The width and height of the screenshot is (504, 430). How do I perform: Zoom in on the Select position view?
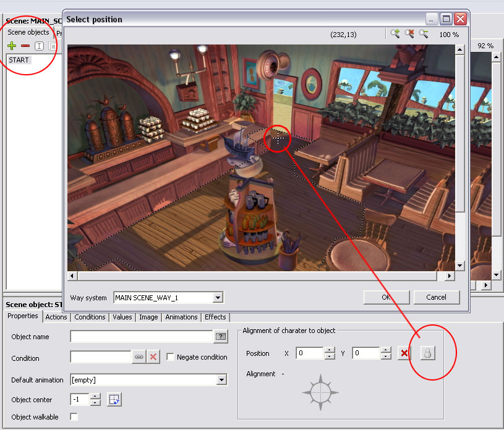395,34
